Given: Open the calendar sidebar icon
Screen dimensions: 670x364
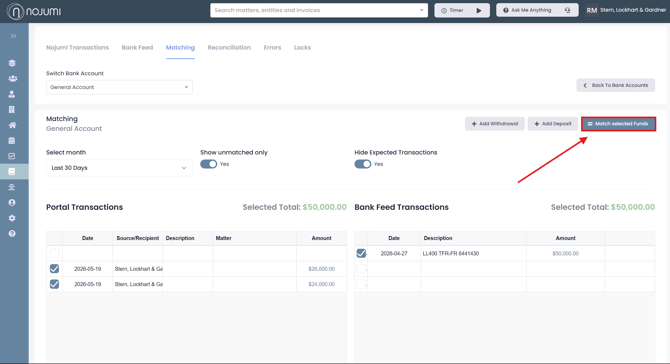Looking at the screenshot, I should [12, 141].
